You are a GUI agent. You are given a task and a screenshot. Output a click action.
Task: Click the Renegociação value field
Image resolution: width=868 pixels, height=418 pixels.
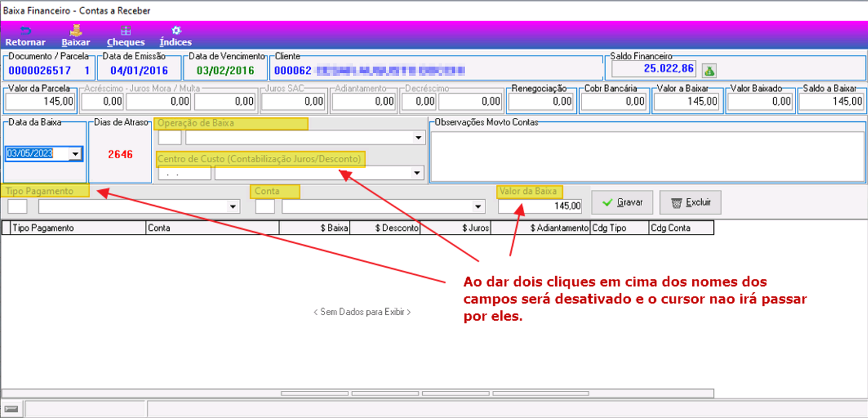click(541, 102)
